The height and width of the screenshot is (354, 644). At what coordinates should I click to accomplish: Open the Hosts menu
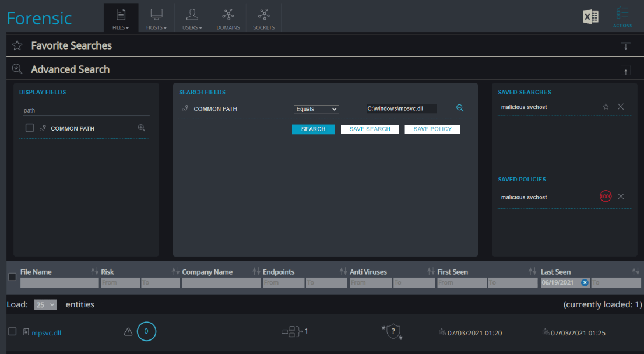156,19
